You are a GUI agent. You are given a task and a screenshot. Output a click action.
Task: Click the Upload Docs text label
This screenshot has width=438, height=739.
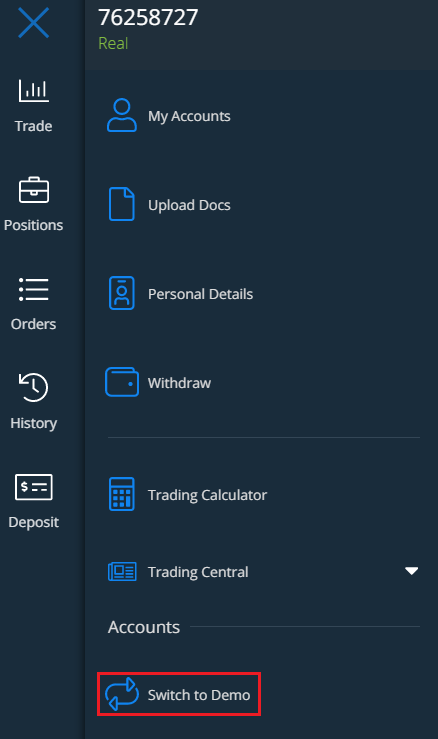coord(189,205)
